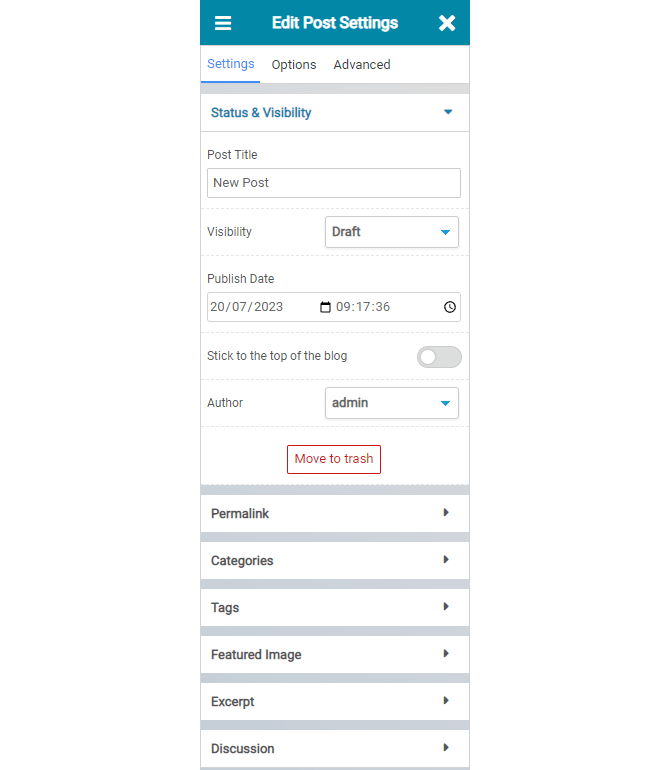Close the Edit Post Settings panel
This screenshot has height=770, width=670.
pos(447,23)
